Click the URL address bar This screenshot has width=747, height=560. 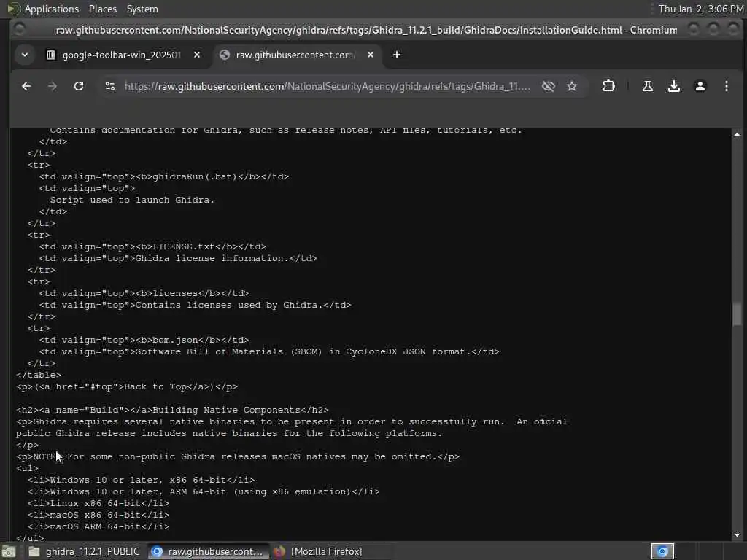(x=328, y=86)
